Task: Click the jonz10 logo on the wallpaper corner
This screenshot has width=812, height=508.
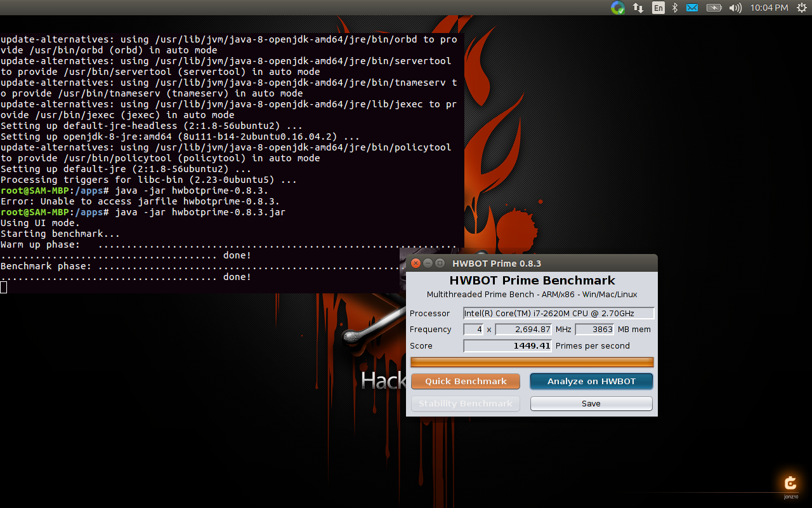Action: pos(790,486)
